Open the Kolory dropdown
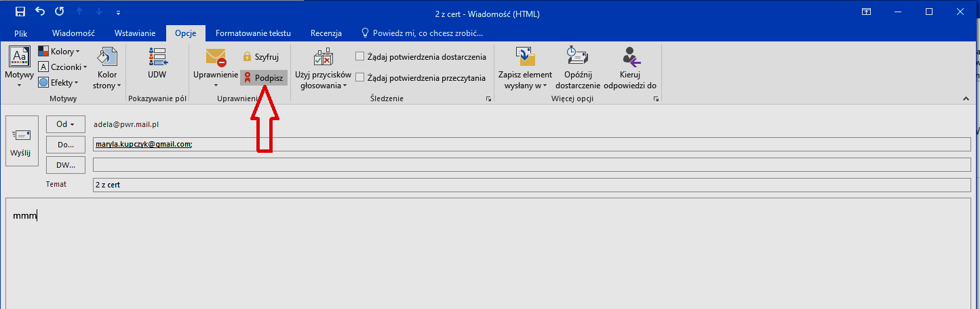 point(59,52)
